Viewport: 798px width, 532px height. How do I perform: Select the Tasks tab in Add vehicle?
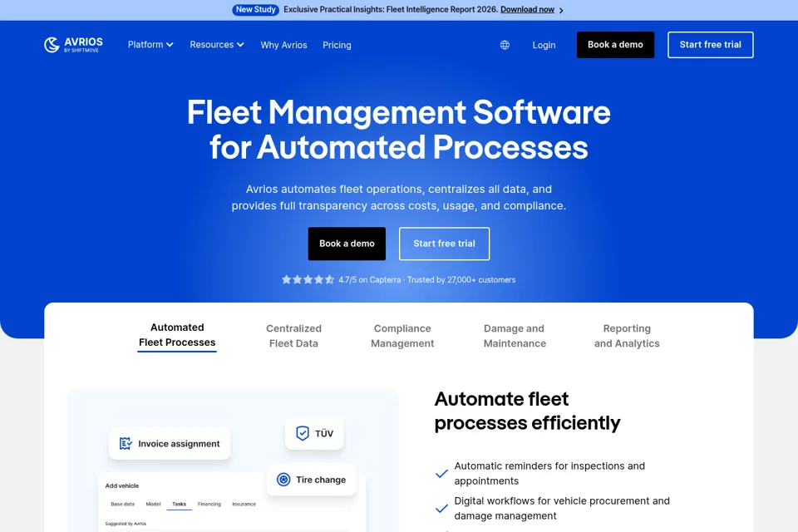pyautogui.click(x=180, y=504)
